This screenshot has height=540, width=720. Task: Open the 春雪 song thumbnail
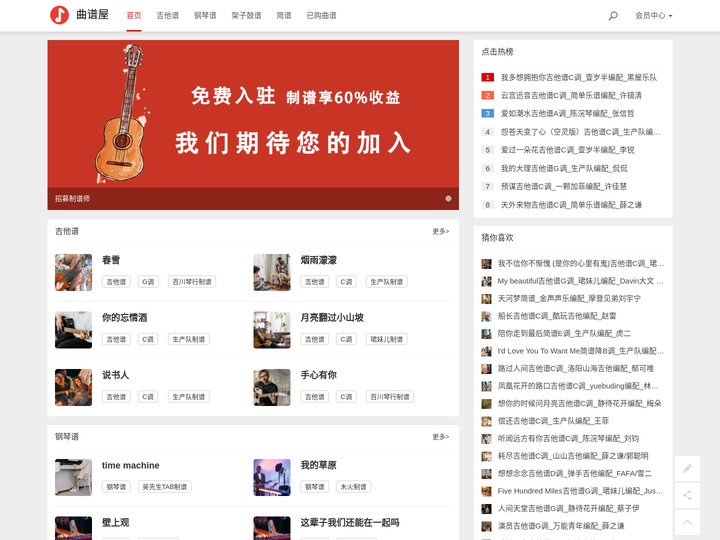73,272
